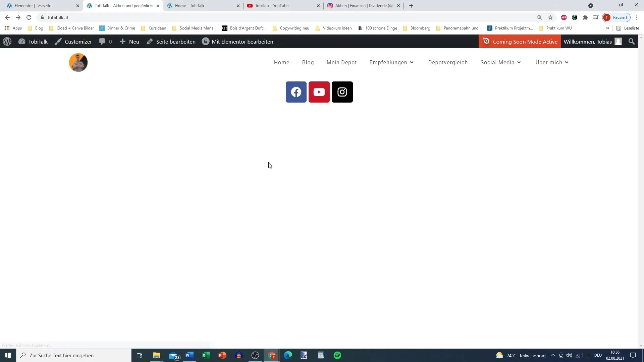The image size is (644, 362).
Task: Open the Blog bookmark folder
Action: pyautogui.click(x=36, y=28)
